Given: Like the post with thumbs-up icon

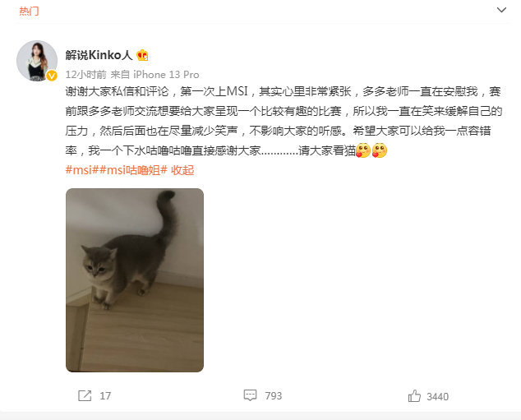Looking at the screenshot, I should [414, 395].
